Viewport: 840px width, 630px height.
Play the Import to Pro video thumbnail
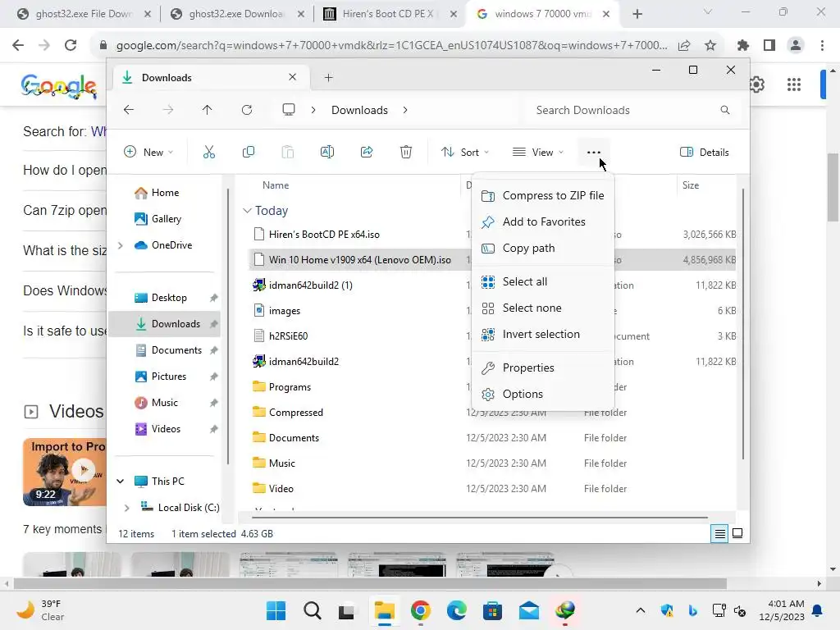point(65,472)
